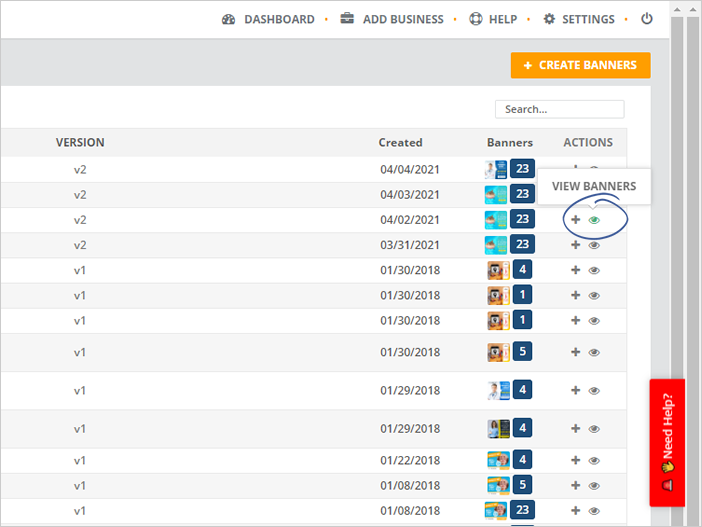Click the plus icon for 04/02/2021 row
The image size is (702, 527).
coord(575,220)
